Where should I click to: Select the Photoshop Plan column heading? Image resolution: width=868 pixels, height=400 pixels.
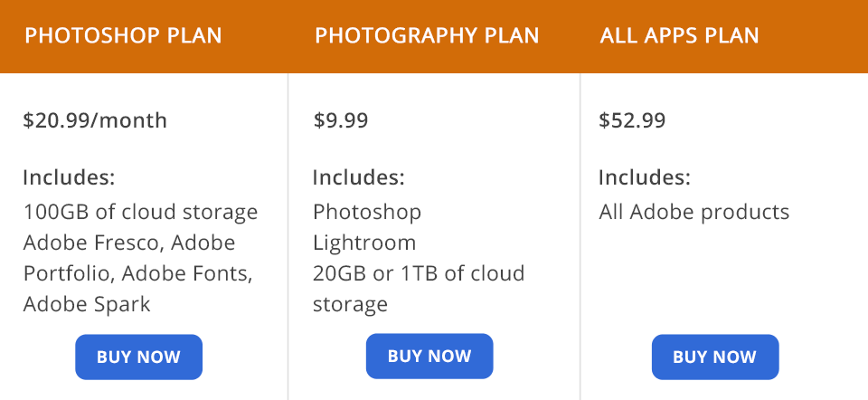click(123, 36)
